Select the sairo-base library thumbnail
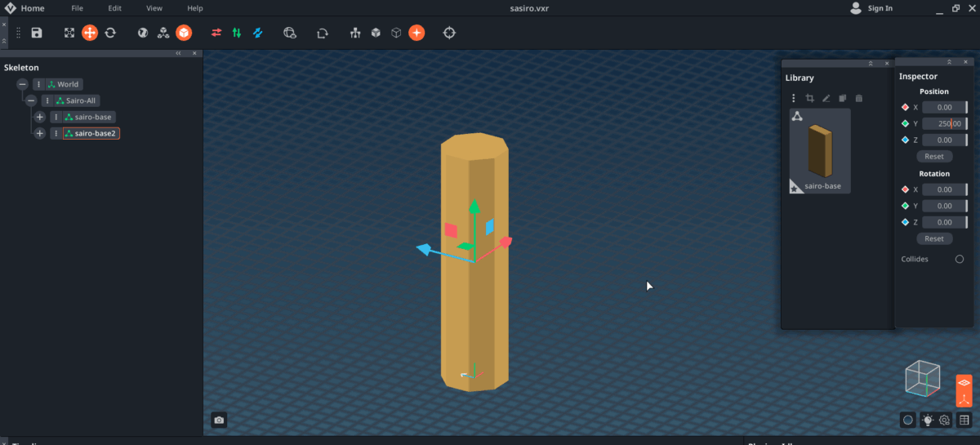This screenshot has width=980, height=445. tap(819, 150)
